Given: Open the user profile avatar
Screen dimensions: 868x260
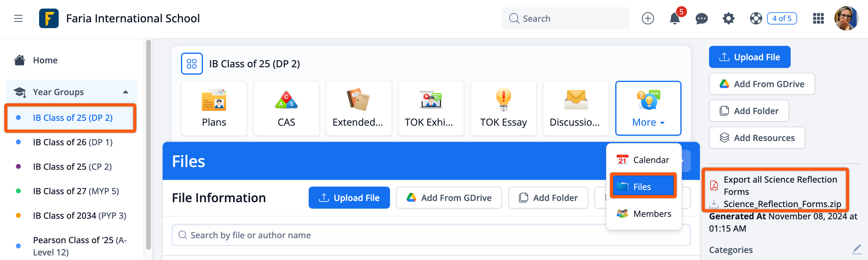Looking at the screenshot, I should click(846, 19).
